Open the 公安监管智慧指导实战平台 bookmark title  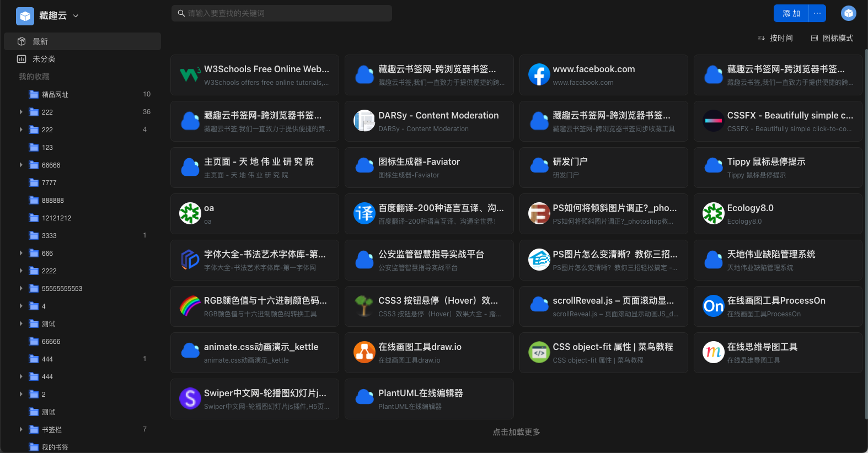pyautogui.click(x=431, y=254)
